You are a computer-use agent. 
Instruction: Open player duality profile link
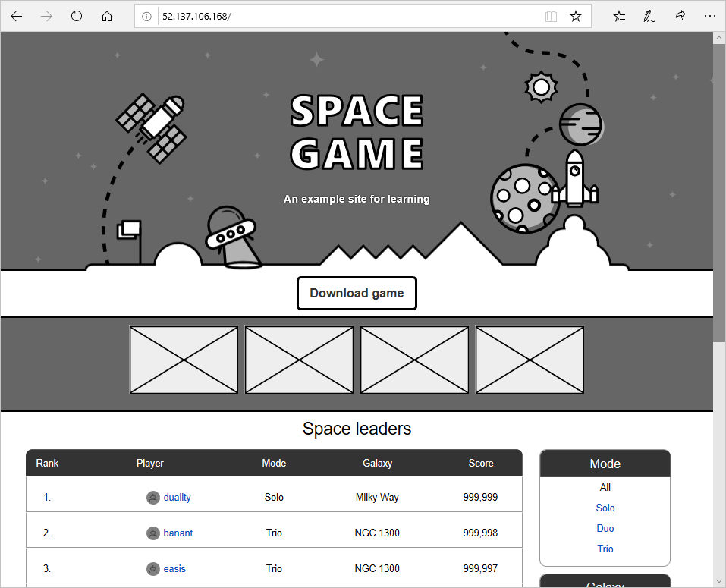coord(177,497)
